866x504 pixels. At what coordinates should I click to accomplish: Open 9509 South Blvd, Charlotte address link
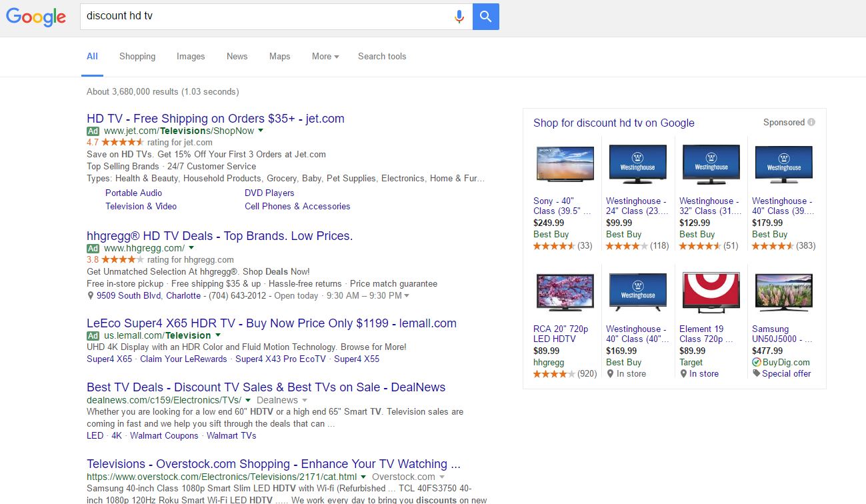(149, 296)
